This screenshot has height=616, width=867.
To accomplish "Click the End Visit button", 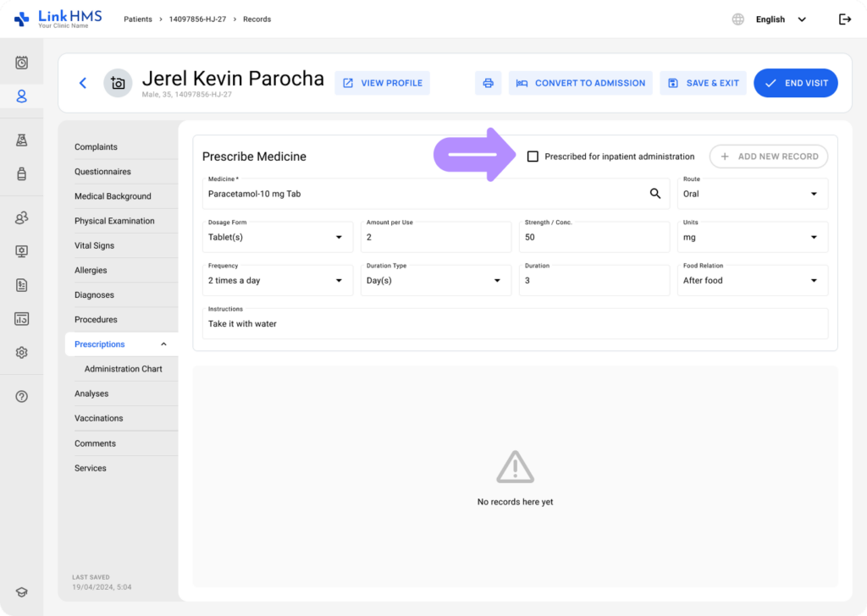I will coord(795,83).
